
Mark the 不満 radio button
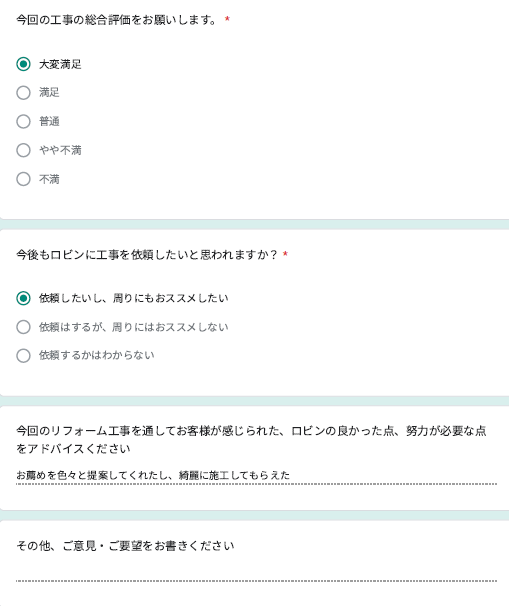(24, 179)
